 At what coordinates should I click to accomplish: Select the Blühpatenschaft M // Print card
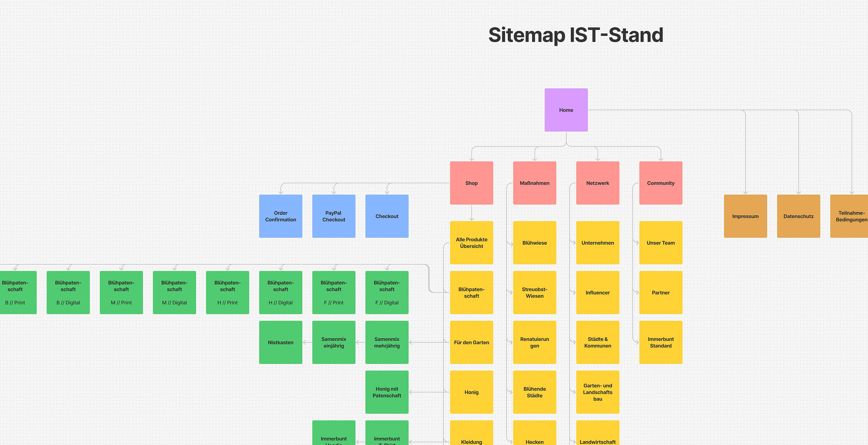(x=121, y=293)
